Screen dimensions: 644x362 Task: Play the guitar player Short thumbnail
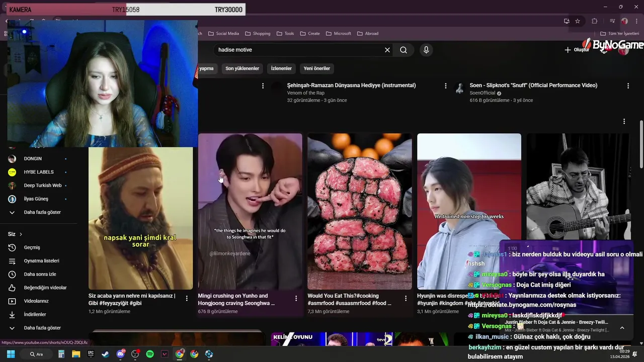pos(578,186)
